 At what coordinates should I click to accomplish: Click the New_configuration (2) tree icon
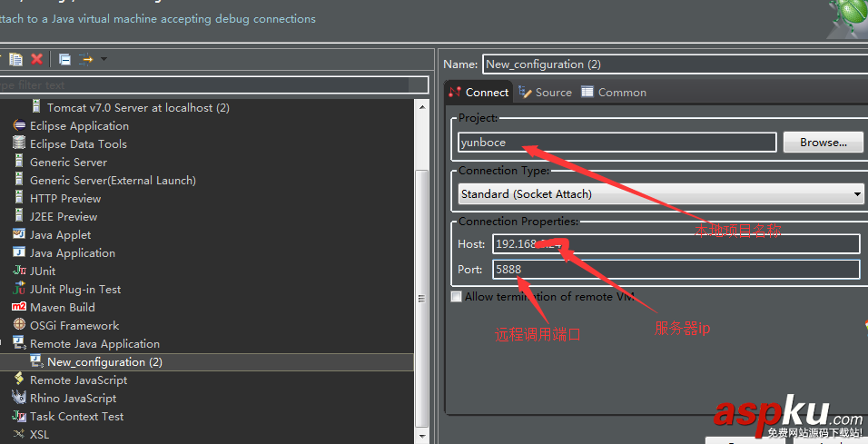pyautogui.click(x=37, y=361)
